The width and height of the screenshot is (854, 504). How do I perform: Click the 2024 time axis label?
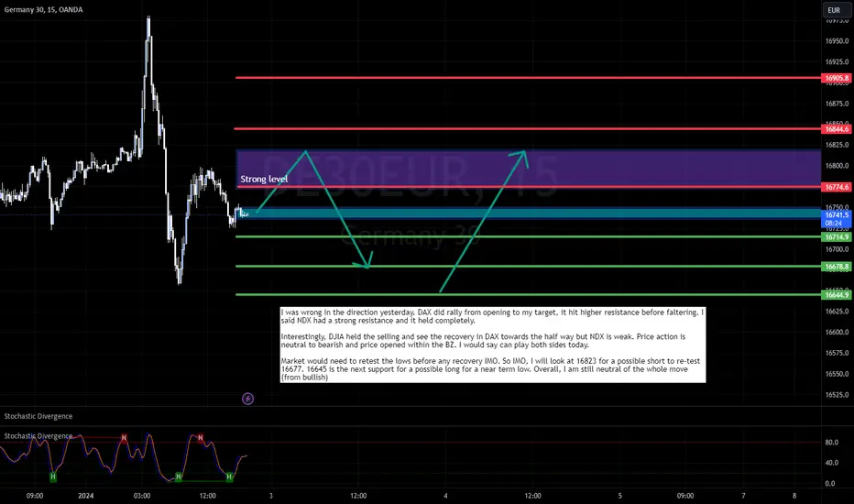[x=85, y=496]
